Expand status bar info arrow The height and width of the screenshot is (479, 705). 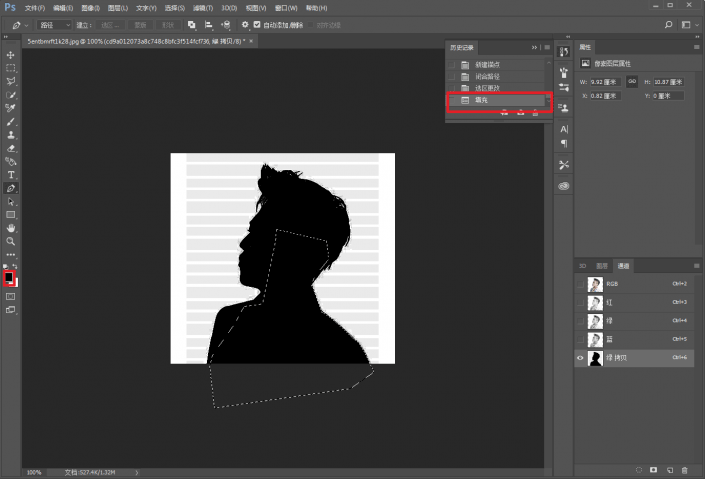136,472
